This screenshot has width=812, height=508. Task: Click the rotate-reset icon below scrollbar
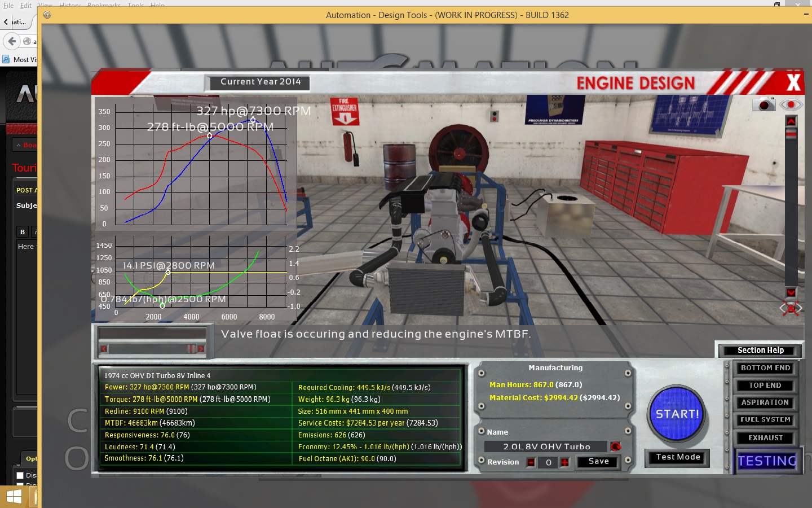click(791, 308)
